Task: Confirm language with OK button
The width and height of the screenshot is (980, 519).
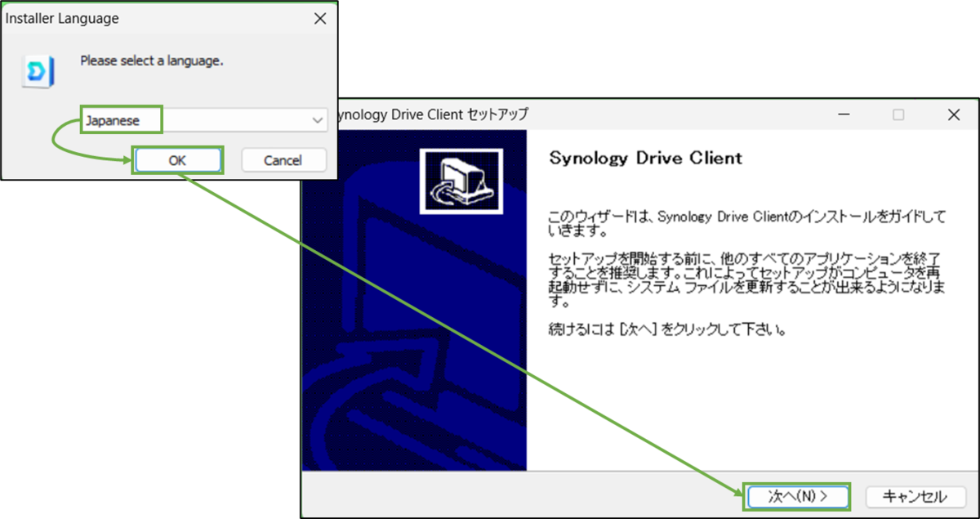Action: [x=178, y=160]
